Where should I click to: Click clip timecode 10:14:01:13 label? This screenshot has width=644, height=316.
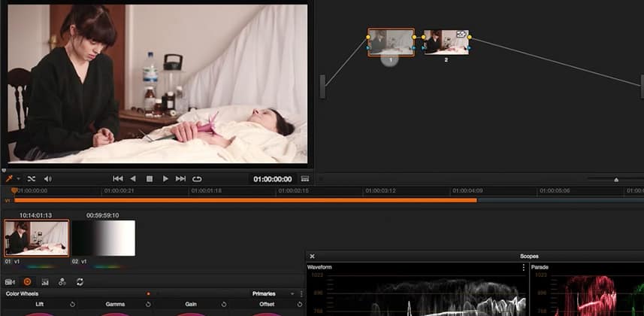point(36,215)
